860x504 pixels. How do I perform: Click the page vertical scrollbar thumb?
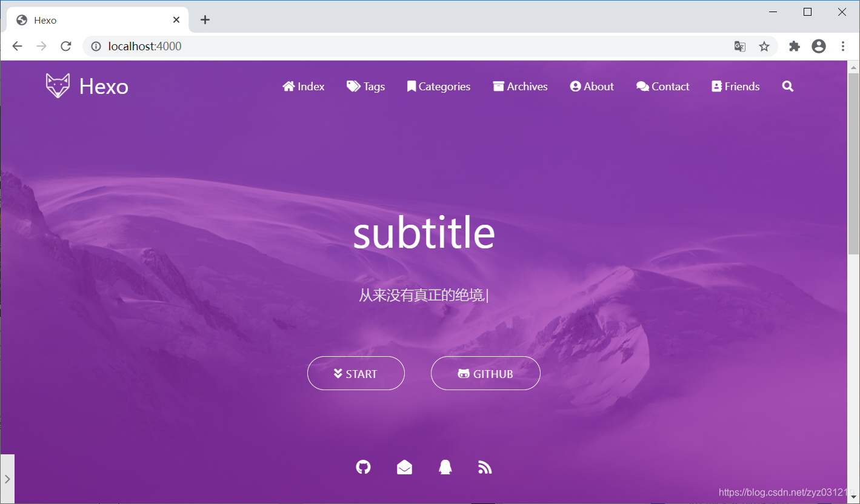coord(853,164)
